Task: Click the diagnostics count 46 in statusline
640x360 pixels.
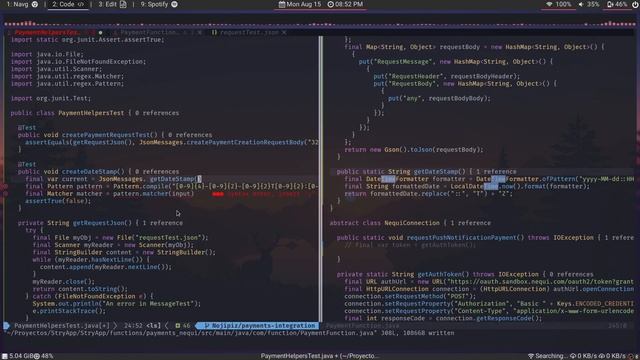Action: pos(182,326)
